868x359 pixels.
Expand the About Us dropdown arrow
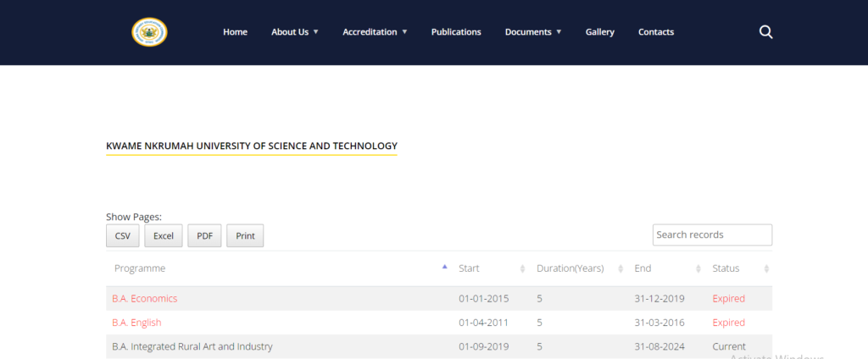315,32
